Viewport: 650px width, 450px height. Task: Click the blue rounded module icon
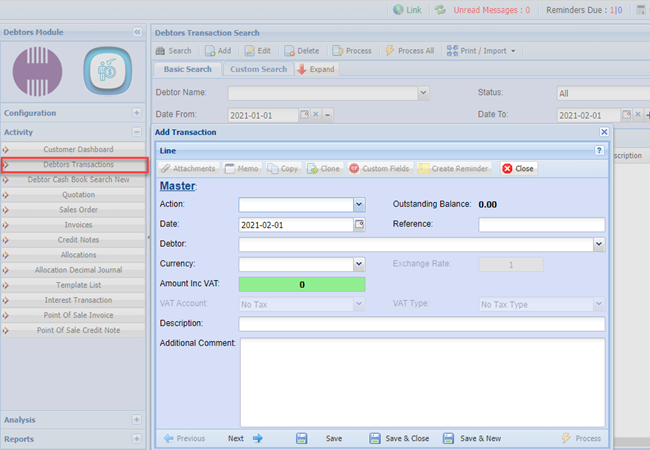pos(107,72)
